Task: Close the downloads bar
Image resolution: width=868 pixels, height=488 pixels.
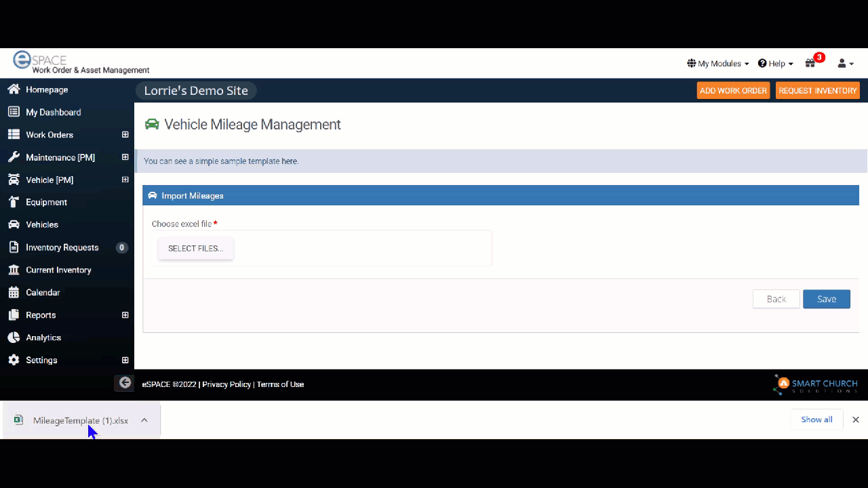Action: click(x=856, y=420)
